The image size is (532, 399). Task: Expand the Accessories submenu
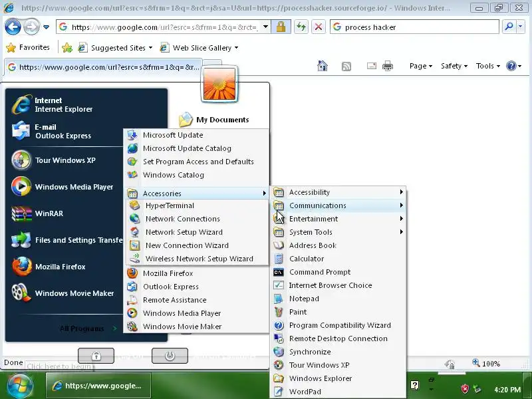[x=196, y=194]
